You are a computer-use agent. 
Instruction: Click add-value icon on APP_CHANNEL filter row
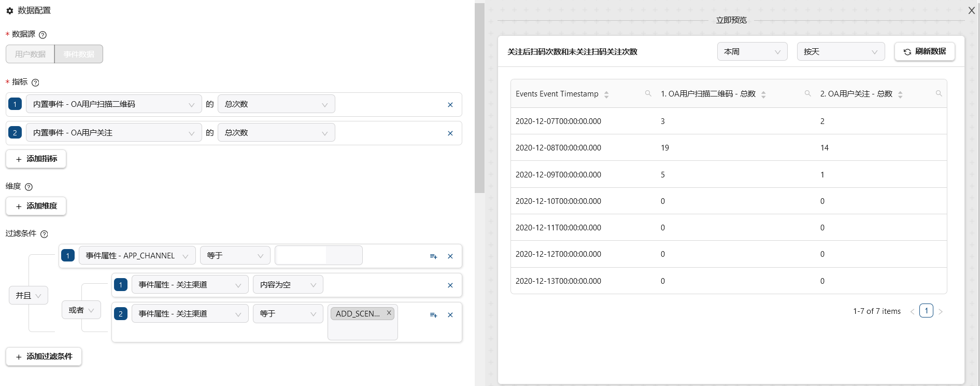click(x=433, y=256)
